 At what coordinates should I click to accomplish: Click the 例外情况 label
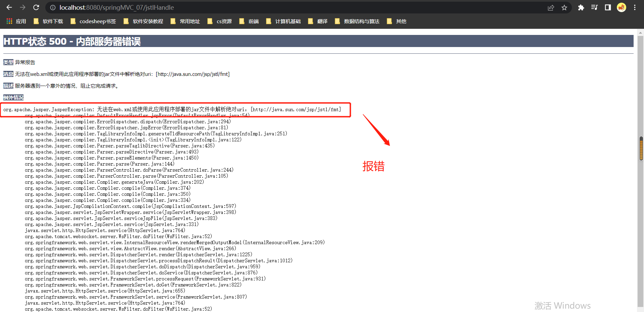(13, 97)
